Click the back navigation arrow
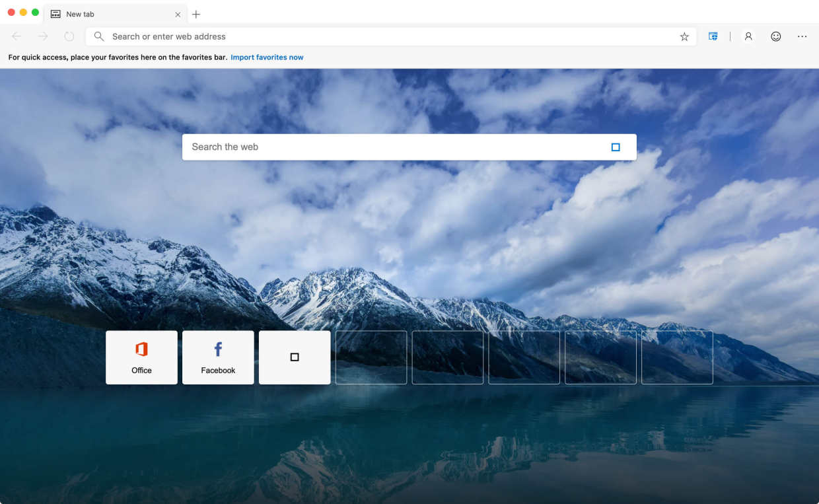This screenshot has height=504, width=819. point(17,36)
